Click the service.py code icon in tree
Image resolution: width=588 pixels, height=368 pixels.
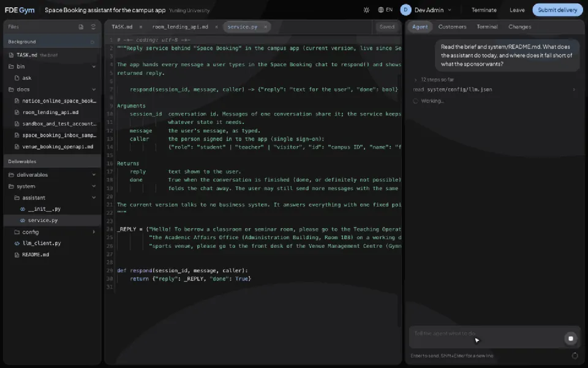click(23, 220)
